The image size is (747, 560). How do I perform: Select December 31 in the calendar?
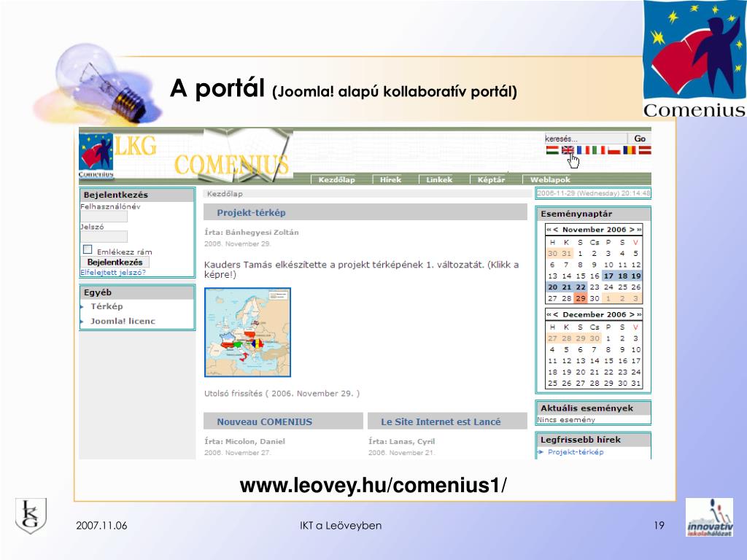(636, 384)
